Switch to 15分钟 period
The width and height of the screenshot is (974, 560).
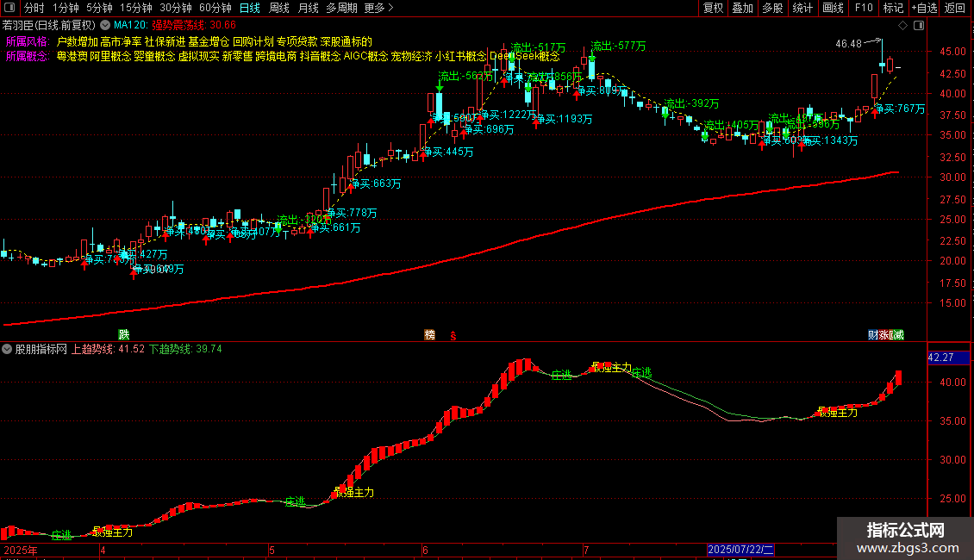click(136, 8)
